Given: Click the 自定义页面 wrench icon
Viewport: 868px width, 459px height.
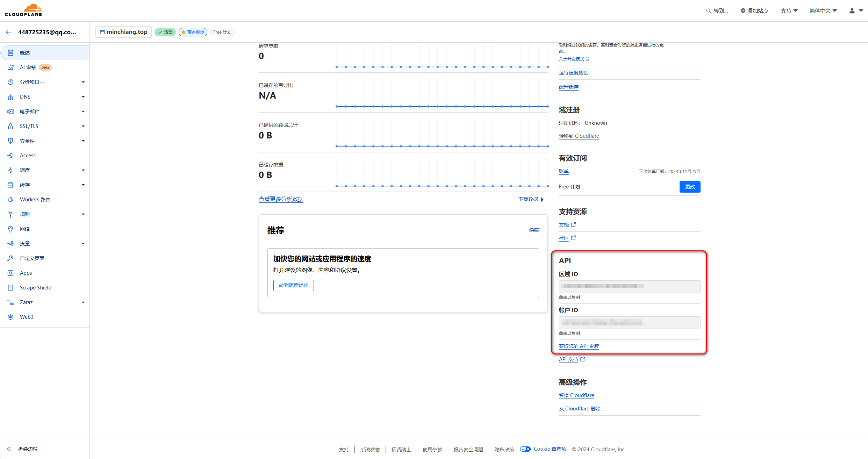Looking at the screenshot, I should (10, 258).
